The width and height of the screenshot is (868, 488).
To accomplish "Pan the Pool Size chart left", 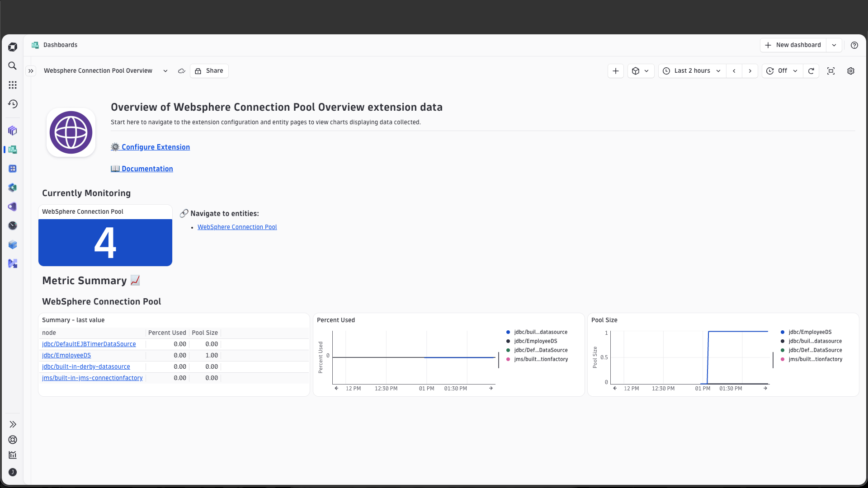I will (615, 388).
